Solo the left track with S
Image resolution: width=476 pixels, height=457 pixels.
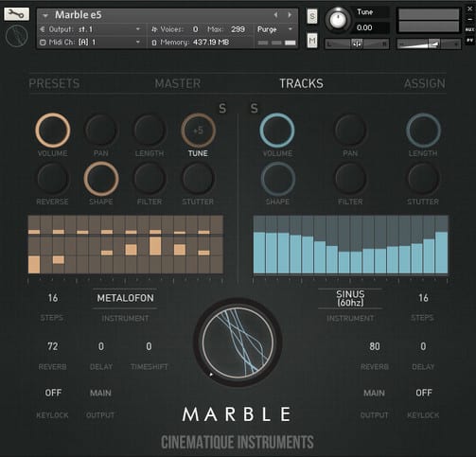[x=222, y=109]
